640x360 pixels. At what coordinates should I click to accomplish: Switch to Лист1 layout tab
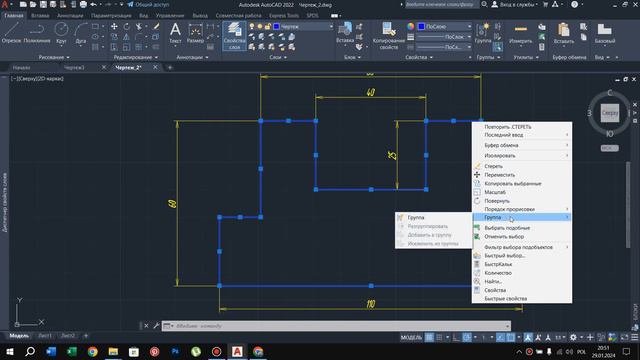45,336
